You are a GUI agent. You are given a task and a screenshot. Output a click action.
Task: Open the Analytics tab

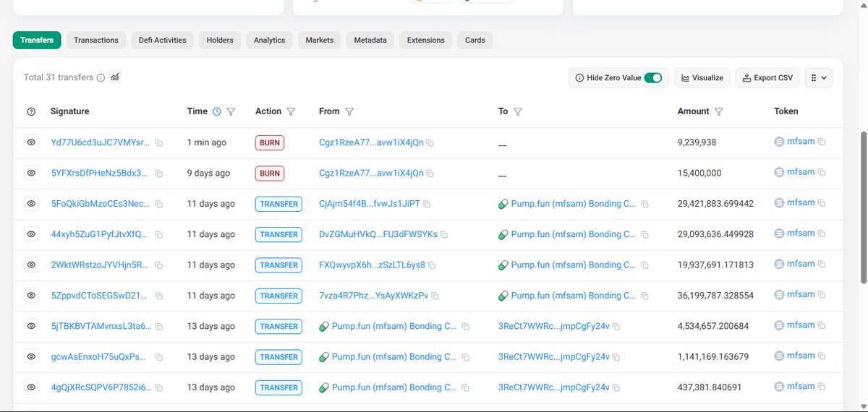(270, 40)
